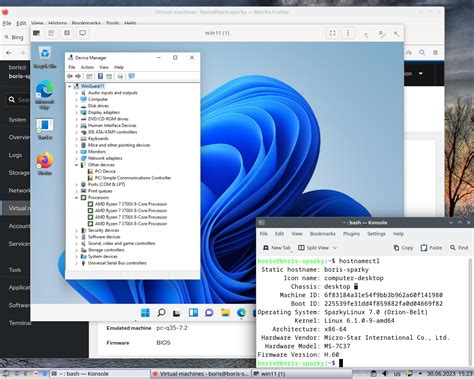Click the Konsole terminal vertical scrollbar

tap(470, 311)
